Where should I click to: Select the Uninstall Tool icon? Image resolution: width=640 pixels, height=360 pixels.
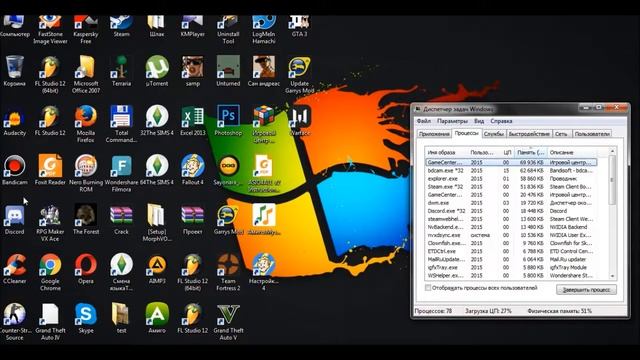(228, 30)
